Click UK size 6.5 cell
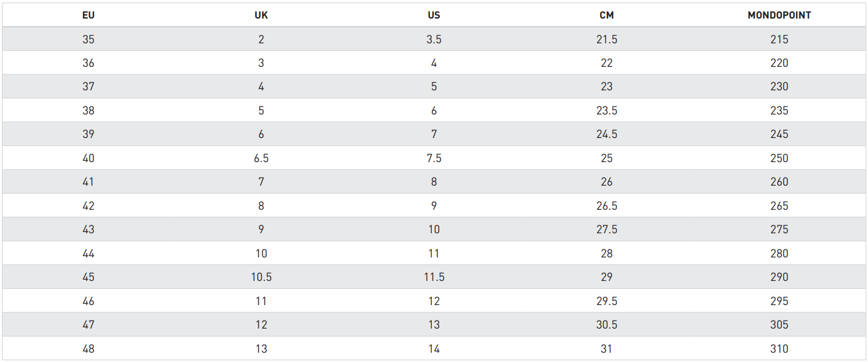The height and width of the screenshot is (362, 868). 261,158
